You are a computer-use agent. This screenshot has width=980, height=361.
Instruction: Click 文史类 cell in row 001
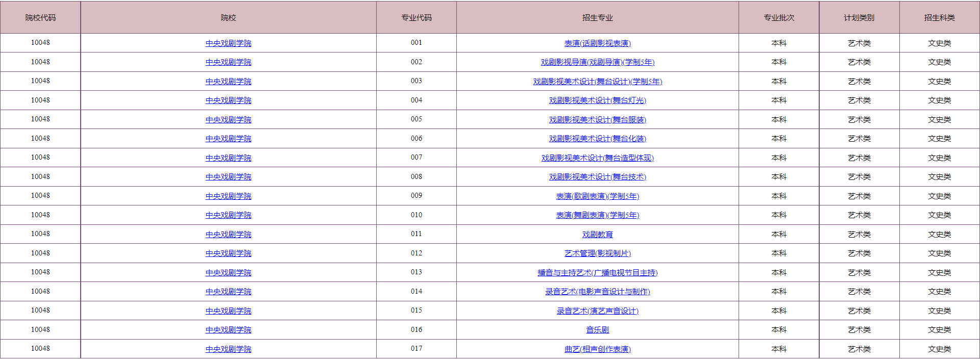click(940, 43)
